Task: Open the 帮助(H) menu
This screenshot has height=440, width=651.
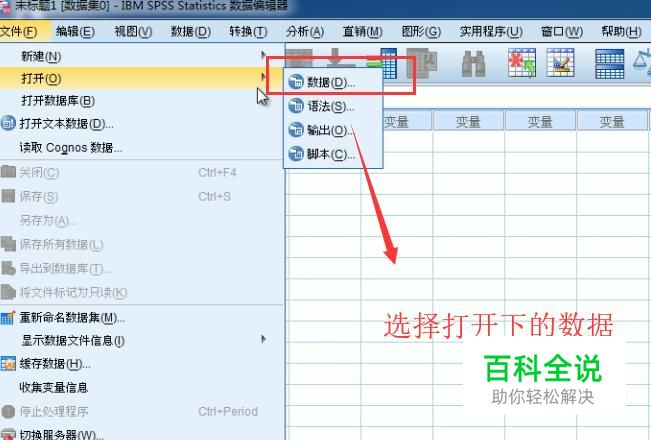Action: pyautogui.click(x=622, y=31)
